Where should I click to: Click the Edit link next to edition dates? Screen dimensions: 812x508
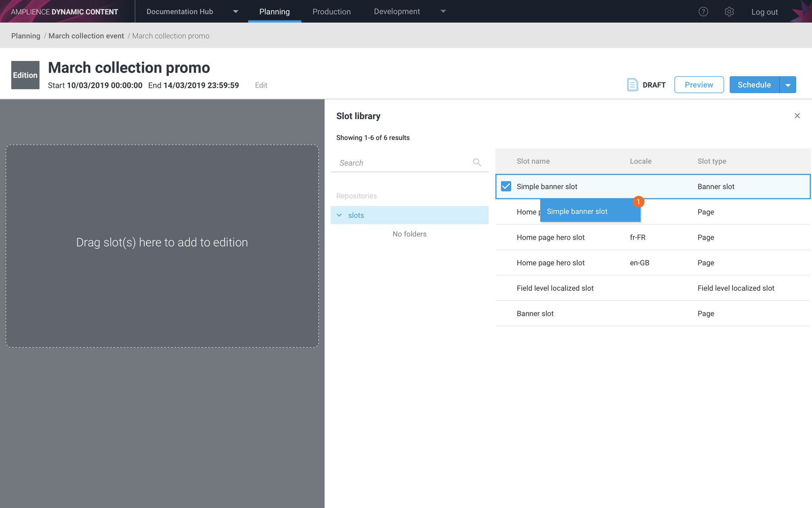pyautogui.click(x=261, y=85)
